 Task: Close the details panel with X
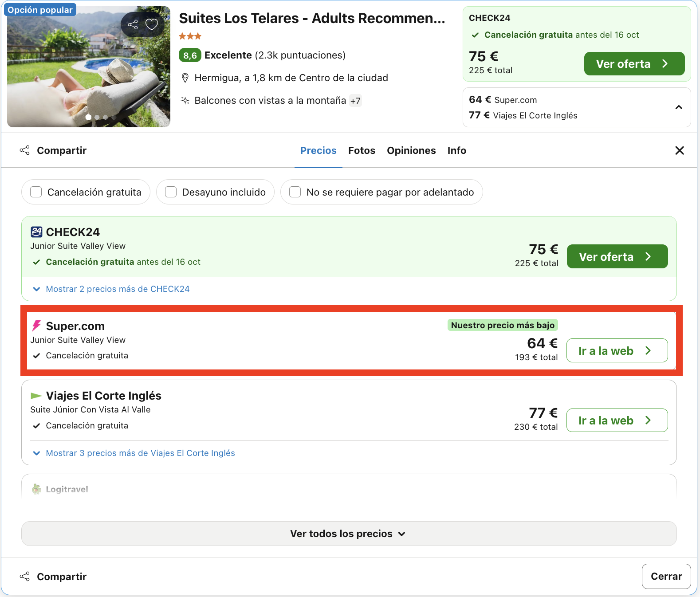(x=679, y=150)
